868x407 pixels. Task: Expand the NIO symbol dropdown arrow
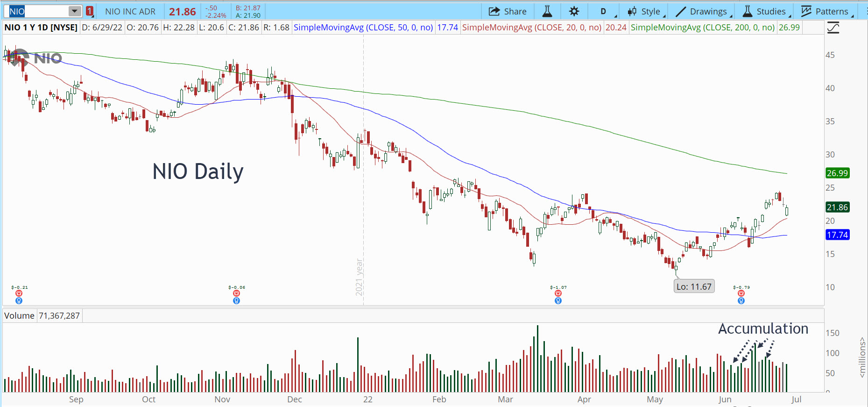point(75,11)
